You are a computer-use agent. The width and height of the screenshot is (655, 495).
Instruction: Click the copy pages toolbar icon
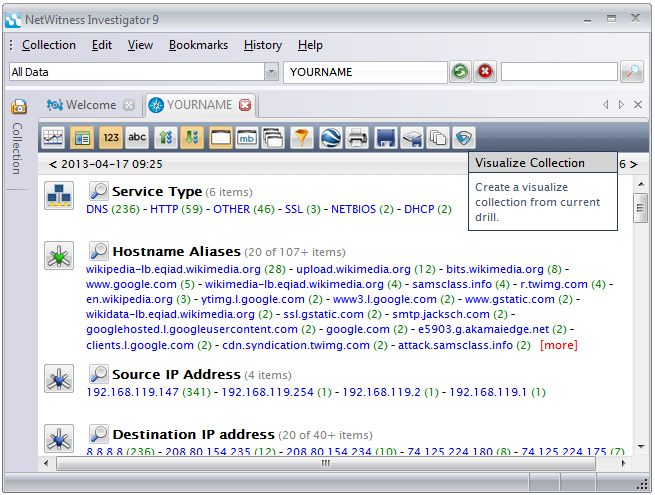pos(437,138)
